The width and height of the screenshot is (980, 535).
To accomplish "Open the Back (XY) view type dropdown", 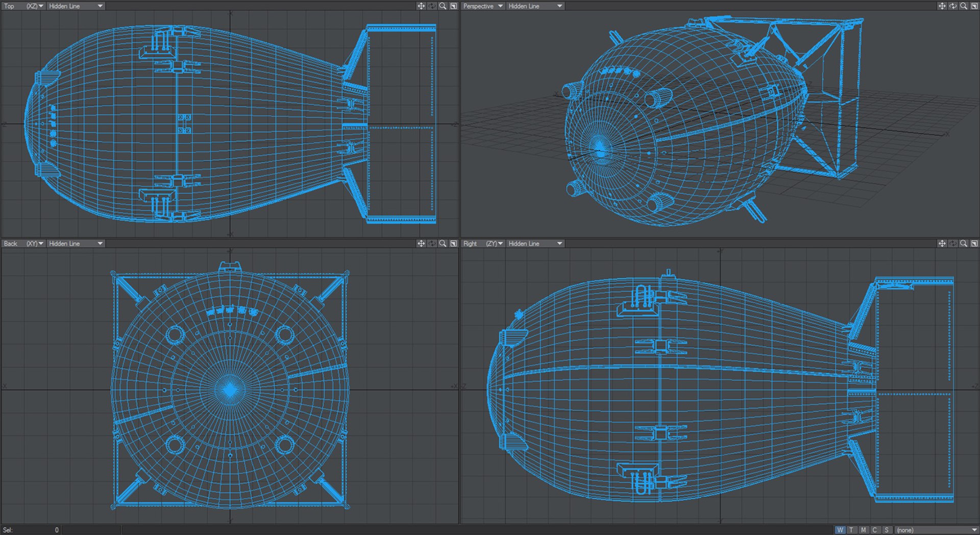I will 23,244.
